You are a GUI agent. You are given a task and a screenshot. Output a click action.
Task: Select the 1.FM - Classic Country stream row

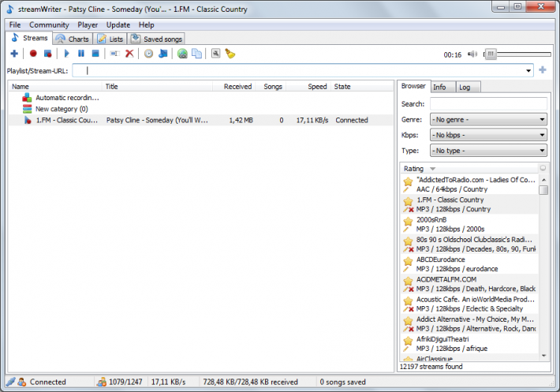pyautogui.click(x=200, y=121)
